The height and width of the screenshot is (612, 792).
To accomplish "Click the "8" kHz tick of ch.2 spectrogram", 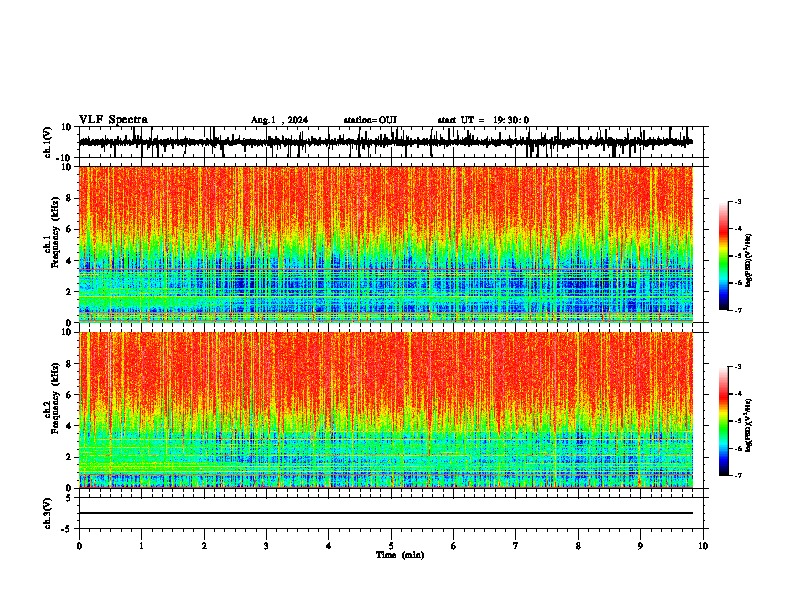I will (x=69, y=364).
